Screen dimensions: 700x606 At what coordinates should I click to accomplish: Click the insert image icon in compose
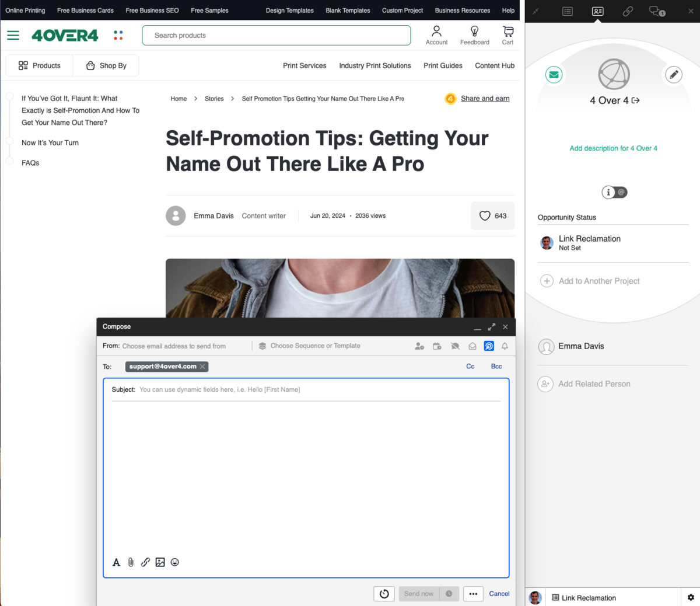pos(160,562)
